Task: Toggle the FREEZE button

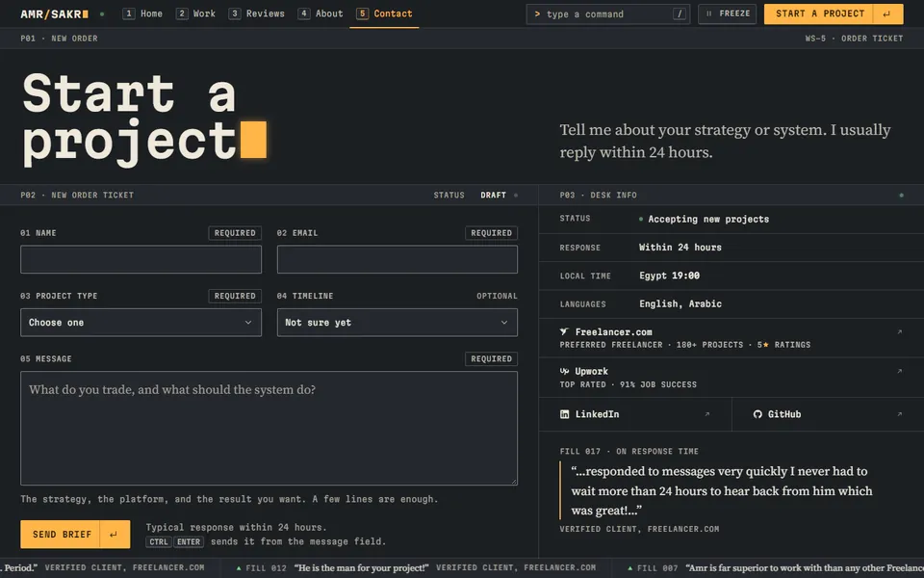Action: 728,13
